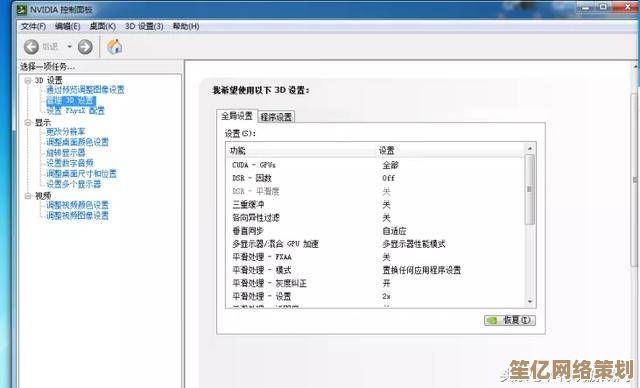Open 旋转显示器 tree item
Viewport: 640px width, 388px height.
pyautogui.click(x=66, y=153)
